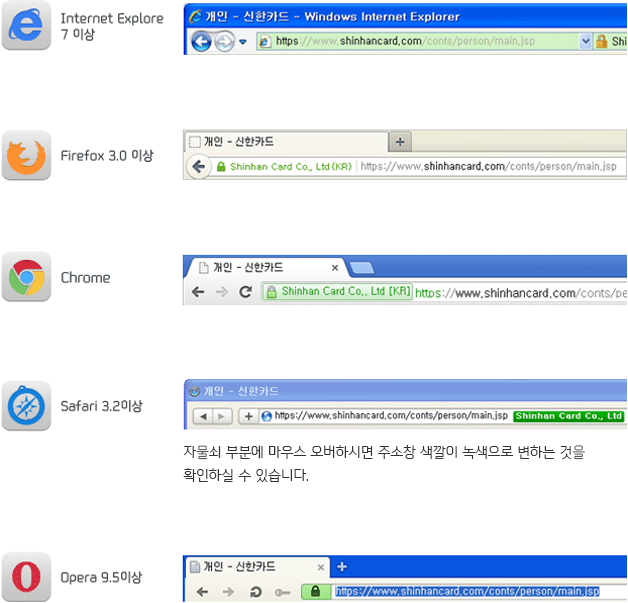Click the Opera back arrow

point(202,591)
